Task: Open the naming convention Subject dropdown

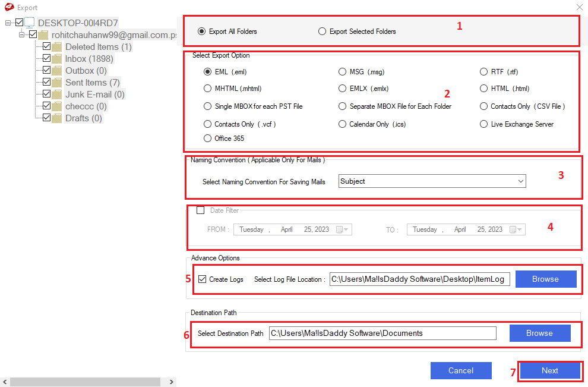Action: pyautogui.click(x=432, y=181)
